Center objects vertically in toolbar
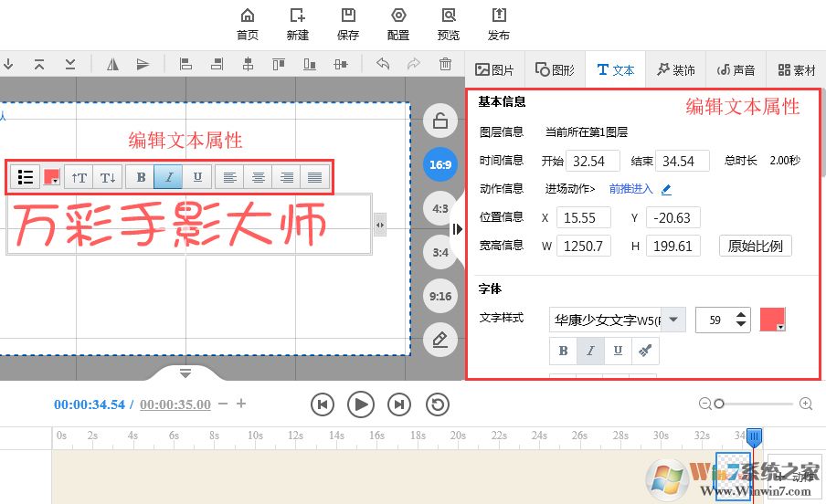This screenshot has width=826, height=504. (x=341, y=64)
